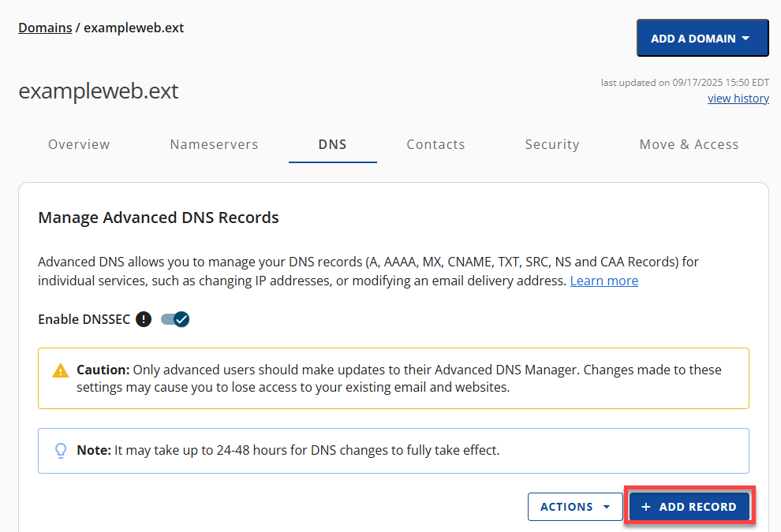Select the Contacts tab
Viewport: 781px width, 532px height.
[x=435, y=144]
